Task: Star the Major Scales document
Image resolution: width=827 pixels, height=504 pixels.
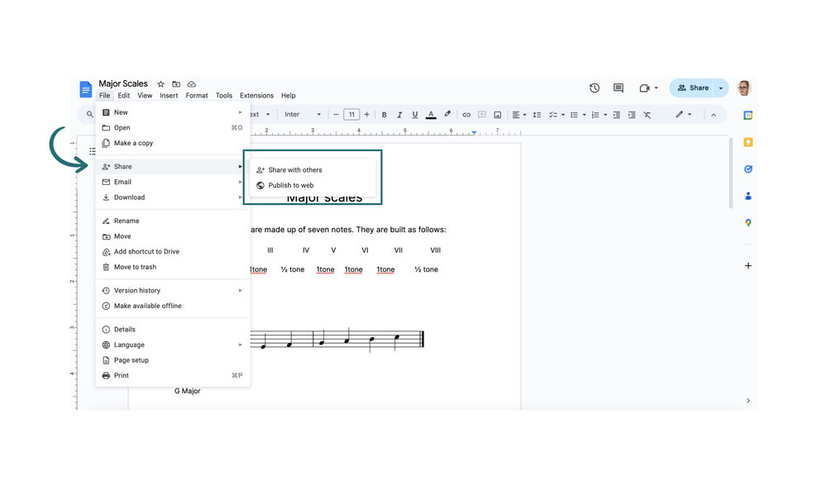Action: pos(160,83)
